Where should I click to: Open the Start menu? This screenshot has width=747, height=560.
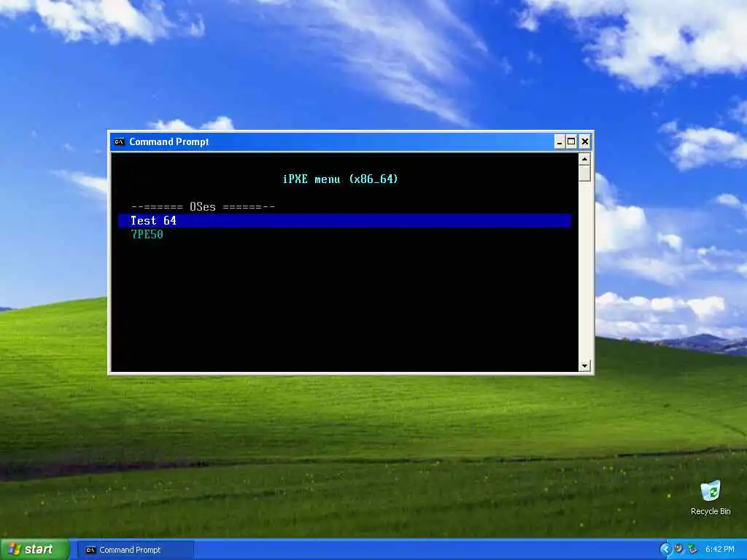click(34, 550)
